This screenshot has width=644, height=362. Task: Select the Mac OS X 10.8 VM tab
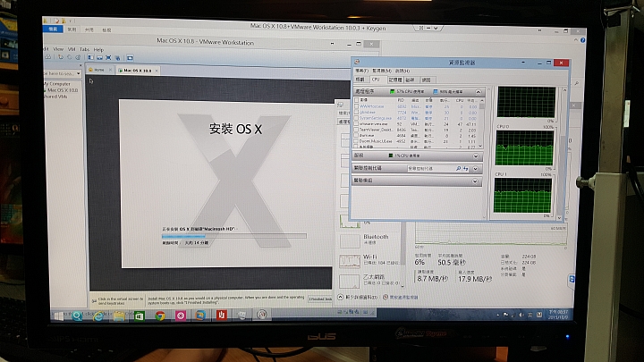click(x=138, y=71)
